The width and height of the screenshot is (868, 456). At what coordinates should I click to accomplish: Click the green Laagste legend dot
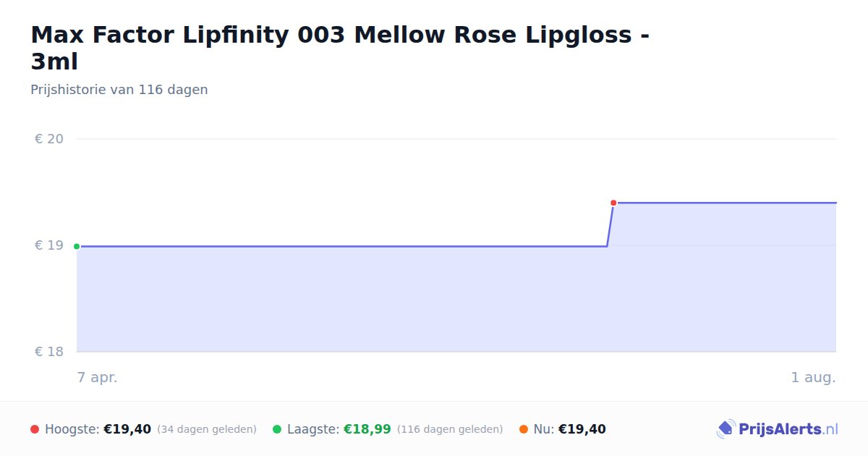pyautogui.click(x=277, y=429)
